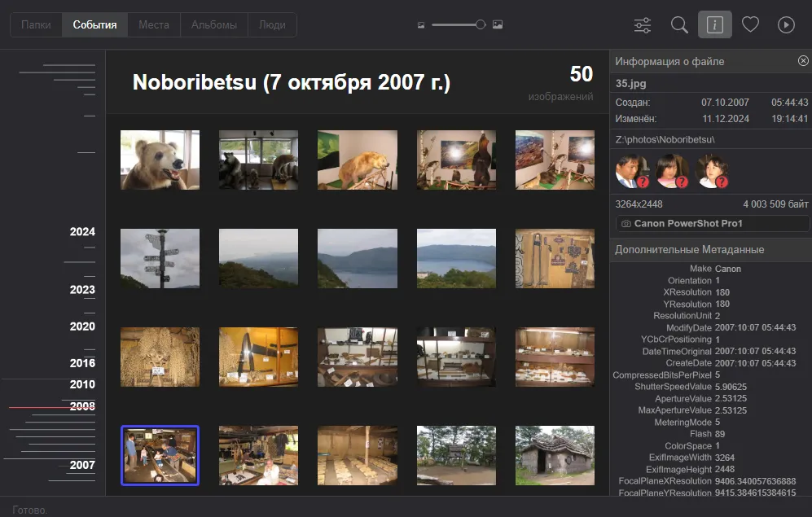Image resolution: width=812 pixels, height=517 pixels.
Task: Jump to year 2024 on timeline
Action: click(x=82, y=232)
